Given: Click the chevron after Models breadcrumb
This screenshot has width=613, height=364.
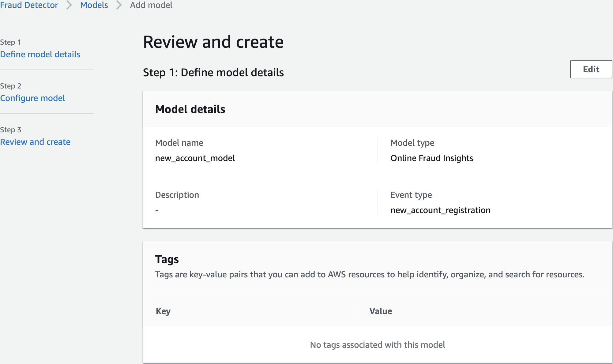Looking at the screenshot, I should [119, 5].
